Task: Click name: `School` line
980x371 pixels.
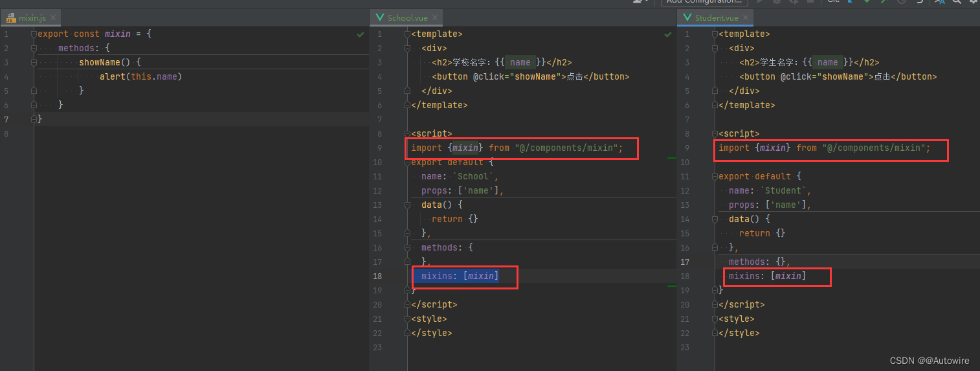Action: (x=460, y=176)
